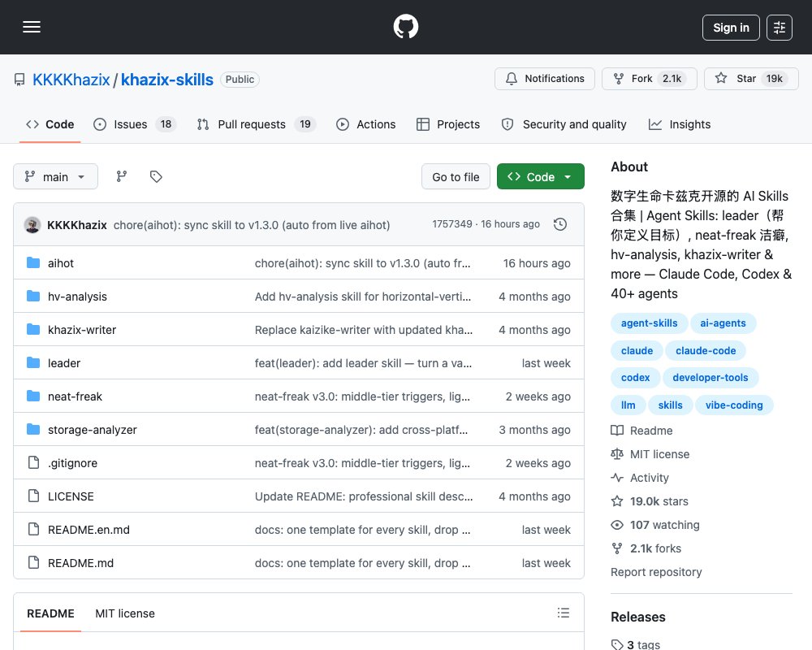Open the hamburger navigation menu
This screenshot has height=650, width=812.
pos(32,27)
